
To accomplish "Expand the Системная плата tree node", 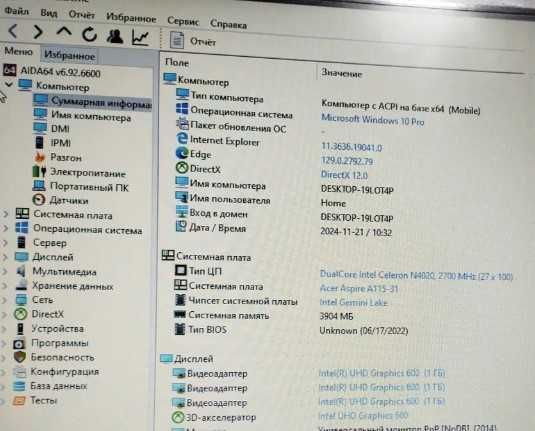I will (6, 214).
